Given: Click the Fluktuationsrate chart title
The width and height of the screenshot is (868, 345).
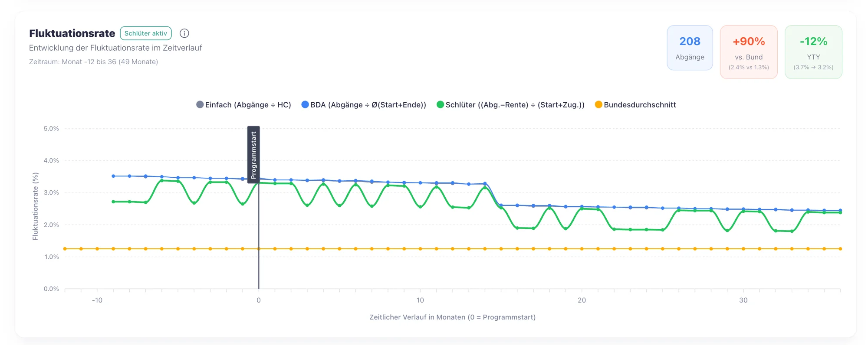Looking at the screenshot, I should tap(72, 33).
